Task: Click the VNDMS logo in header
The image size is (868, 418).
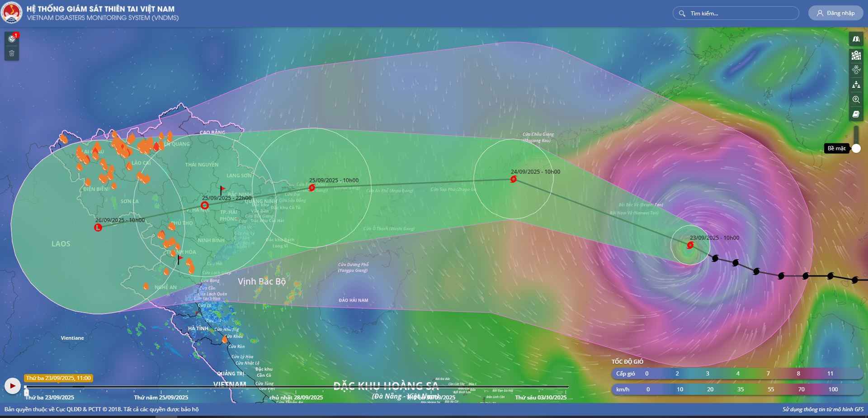Action: 12,13
